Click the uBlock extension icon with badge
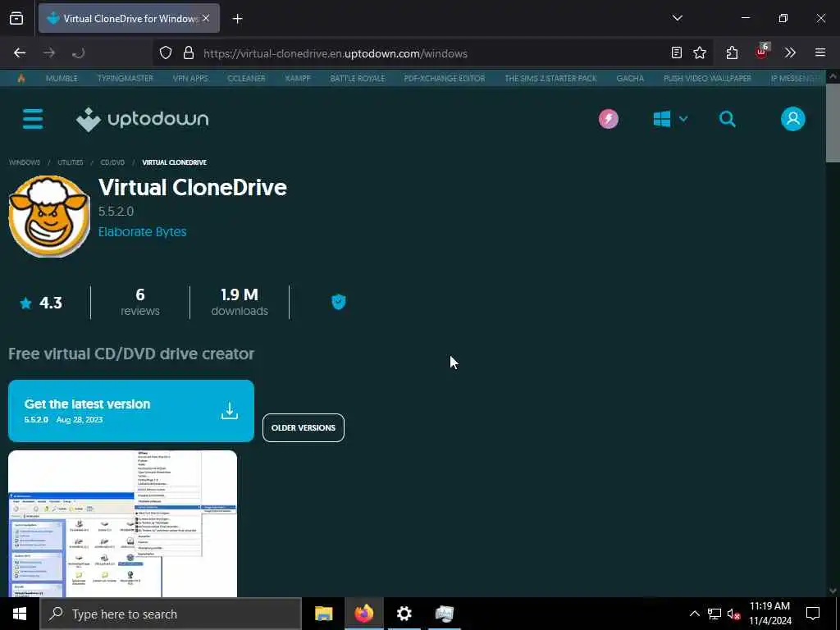 (762, 52)
